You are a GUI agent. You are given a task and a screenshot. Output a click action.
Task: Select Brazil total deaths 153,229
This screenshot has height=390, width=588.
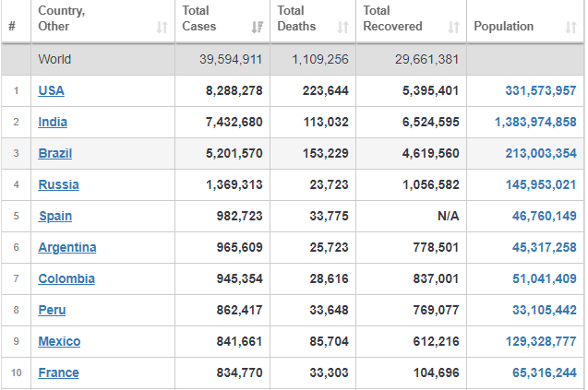(x=326, y=154)
